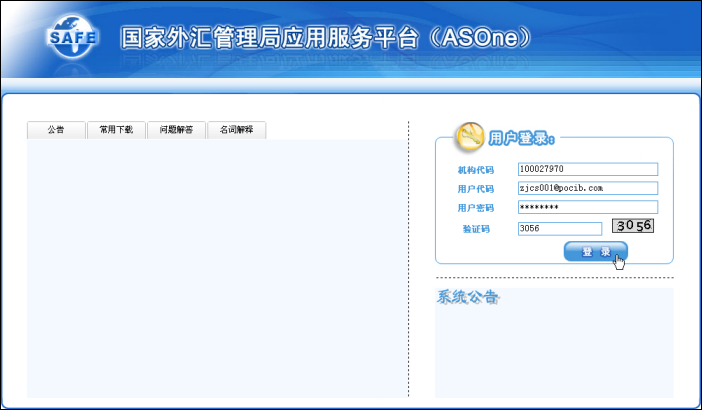Click the 国家外汇管理局应用服务平台 title banner
This screenshot has height=410, width=702.
point(326,38)
